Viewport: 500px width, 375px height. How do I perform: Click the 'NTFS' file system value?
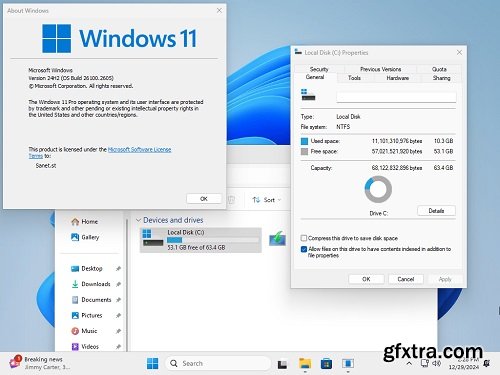(x=343, y=127)
